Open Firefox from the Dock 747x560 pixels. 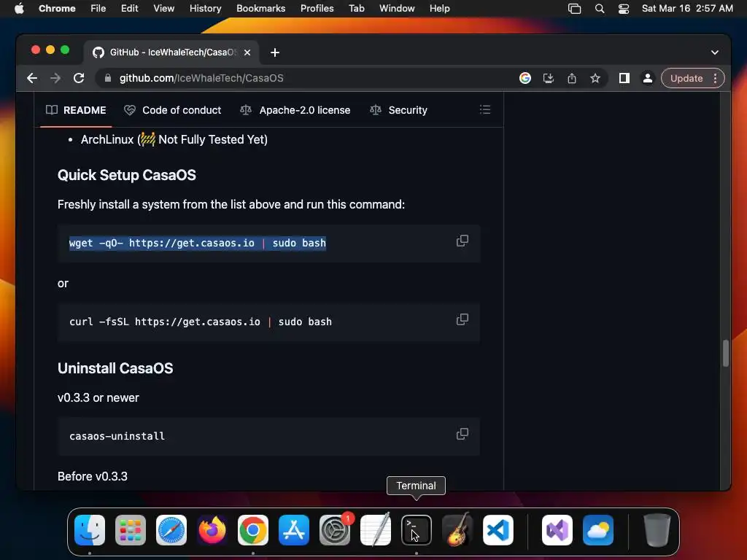point(212,530)
